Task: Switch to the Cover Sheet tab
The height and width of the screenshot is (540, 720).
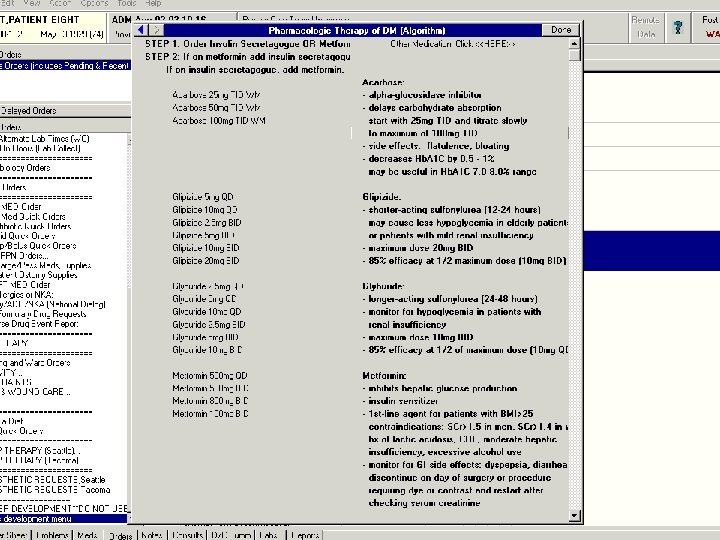Action: (14, 535)
